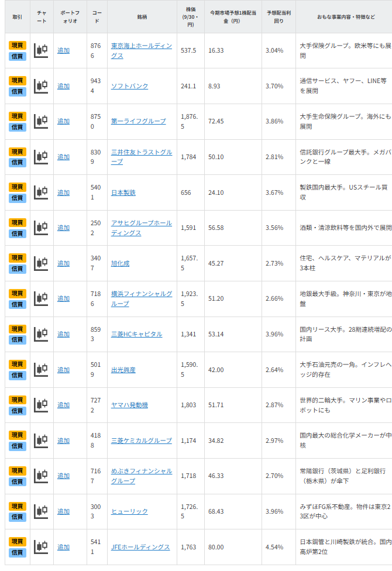The height and width of the screenshot is (571, 392).
Task: Open the 旭化成 stock link
Action: (x=120, y=263)
